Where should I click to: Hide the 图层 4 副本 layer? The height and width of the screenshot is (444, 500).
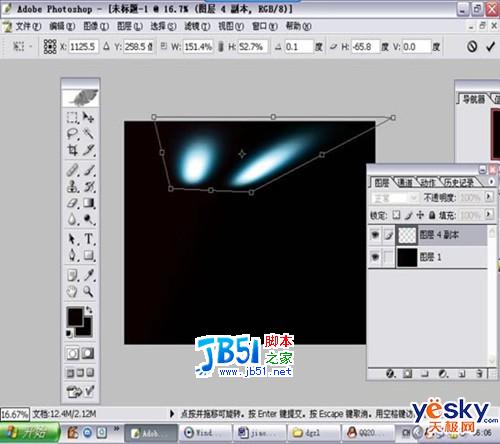(375, 235)
